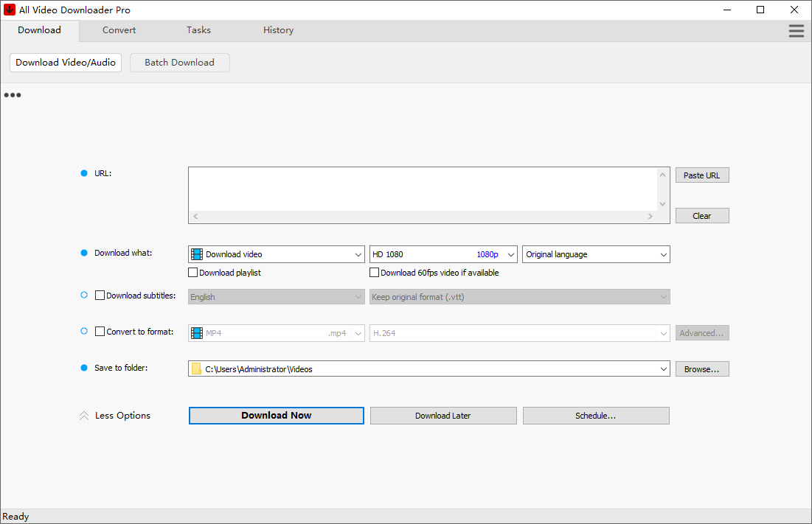Click the Less Options collapse arrows icon
The image size is (812, 524).
84,416
